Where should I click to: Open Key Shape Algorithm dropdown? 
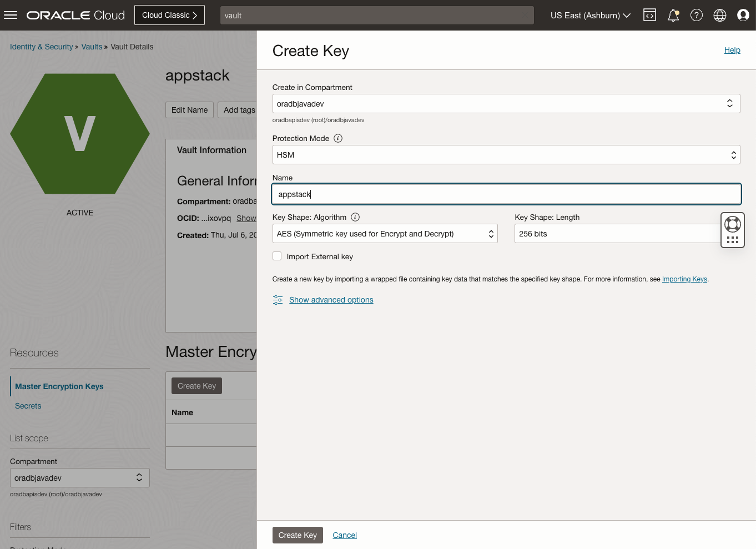coord(385,234)
